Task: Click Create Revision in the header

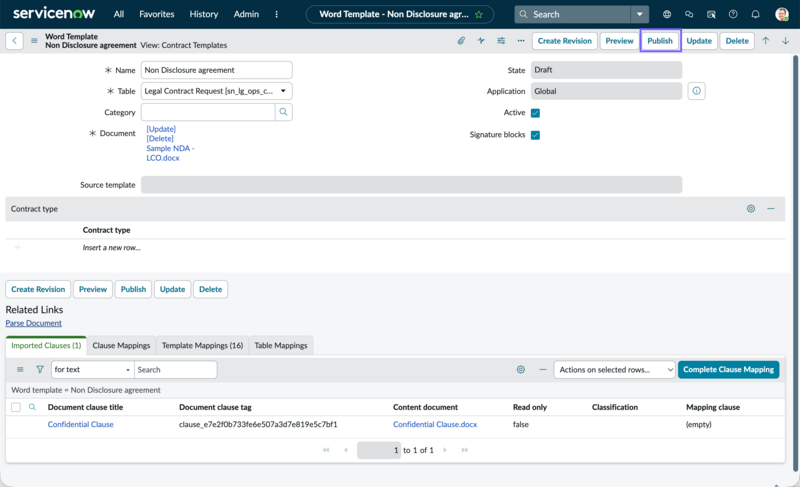Action: 564,41
